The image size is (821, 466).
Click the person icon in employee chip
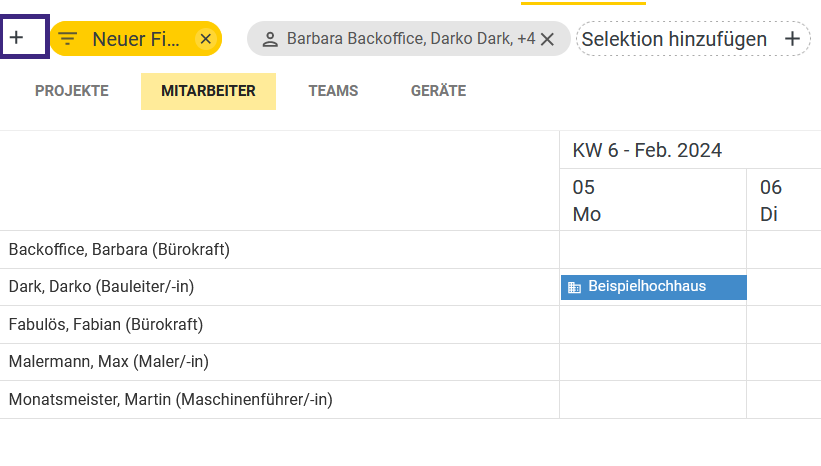[x=270, y=39]
